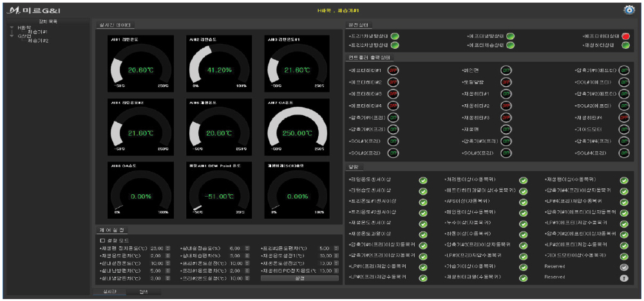
Task: Click the green 프리1차냉방상태 status lamp
Action: pyautogui.click(x=395, y=36)
